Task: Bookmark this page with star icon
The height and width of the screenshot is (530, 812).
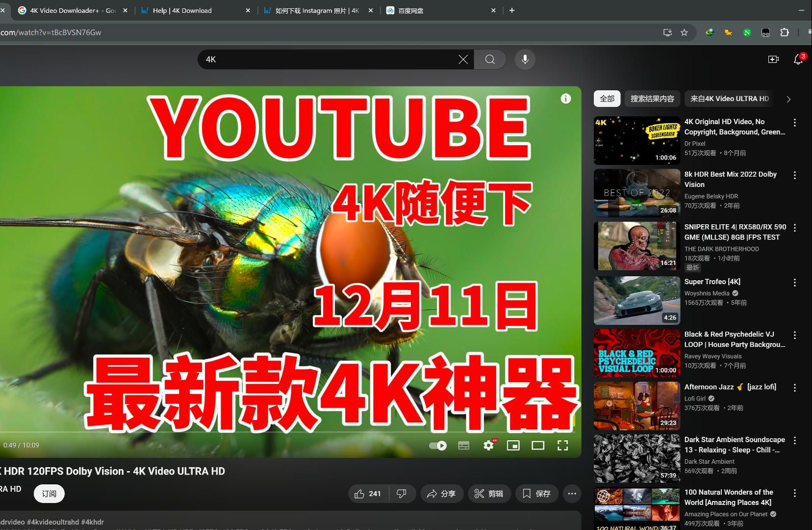Action: pyautogui.click(x=685, y=32)
